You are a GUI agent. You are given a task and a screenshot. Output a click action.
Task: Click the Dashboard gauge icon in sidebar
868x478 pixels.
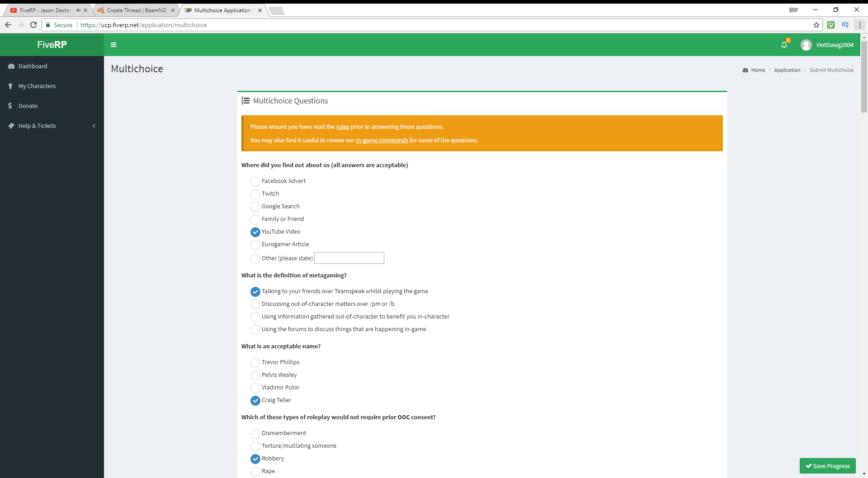11,66
